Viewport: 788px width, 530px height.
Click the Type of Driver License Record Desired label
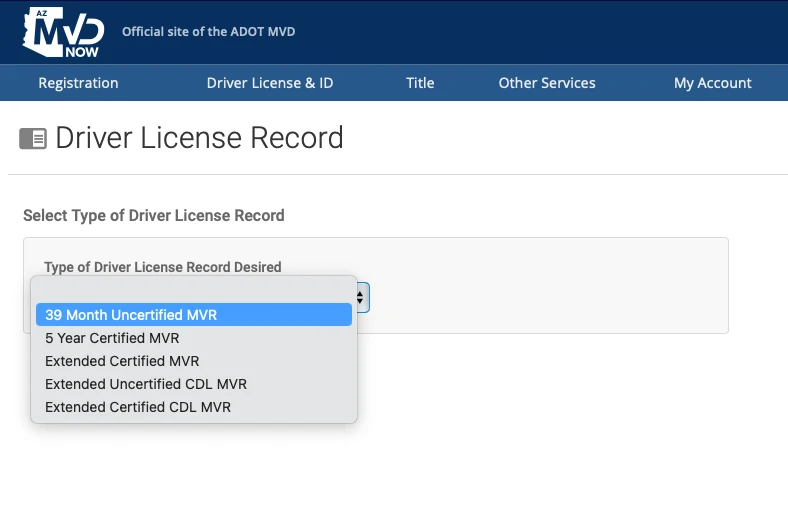(163, 267)
